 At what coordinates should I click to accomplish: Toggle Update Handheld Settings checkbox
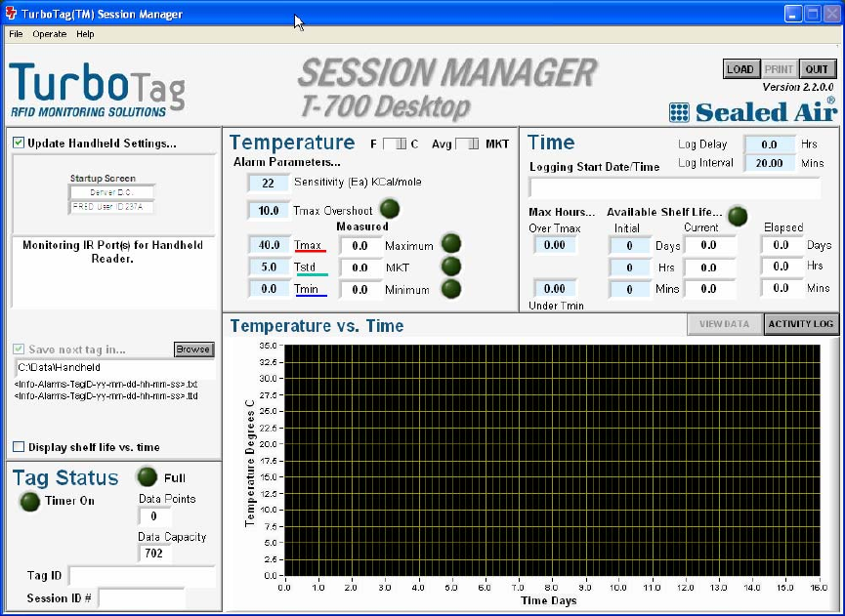pos(19,143)
